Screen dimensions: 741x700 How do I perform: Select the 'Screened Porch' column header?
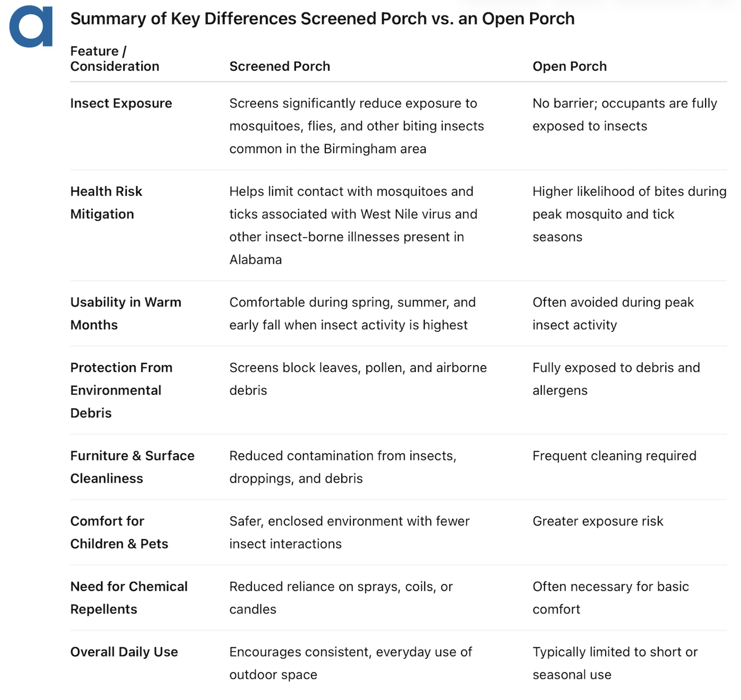(279, 66)
